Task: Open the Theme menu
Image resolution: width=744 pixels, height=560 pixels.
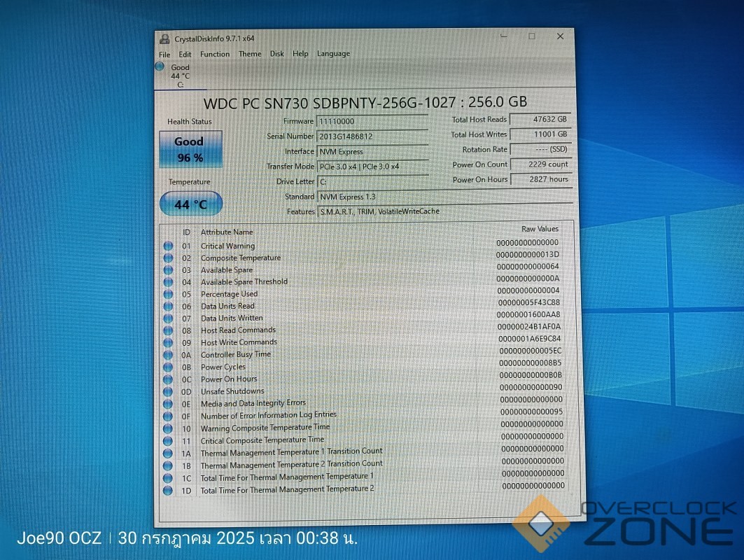Action: coord(250,54)
